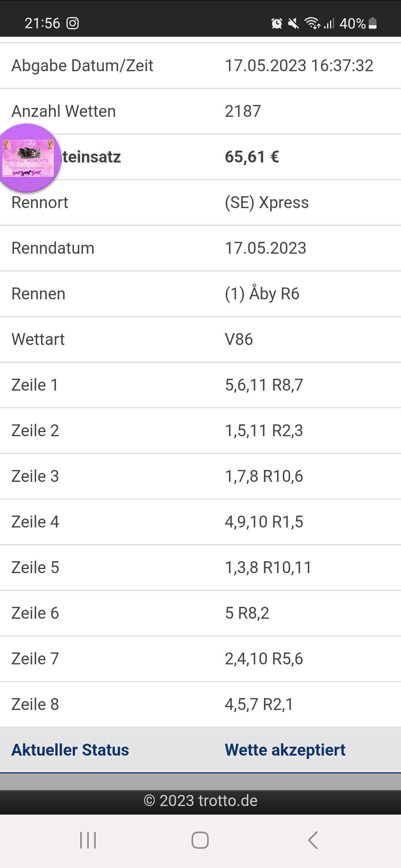This screenshot has width=401, height=868.
Task: Open the recent apps navigation button
Action: click(x=88, y=840)
